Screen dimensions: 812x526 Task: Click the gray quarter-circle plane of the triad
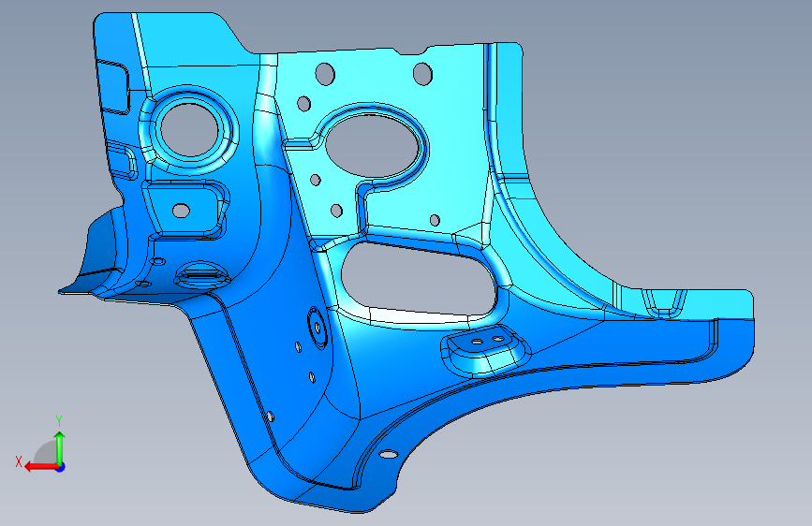pyautogui.click(x=46, y=452)
